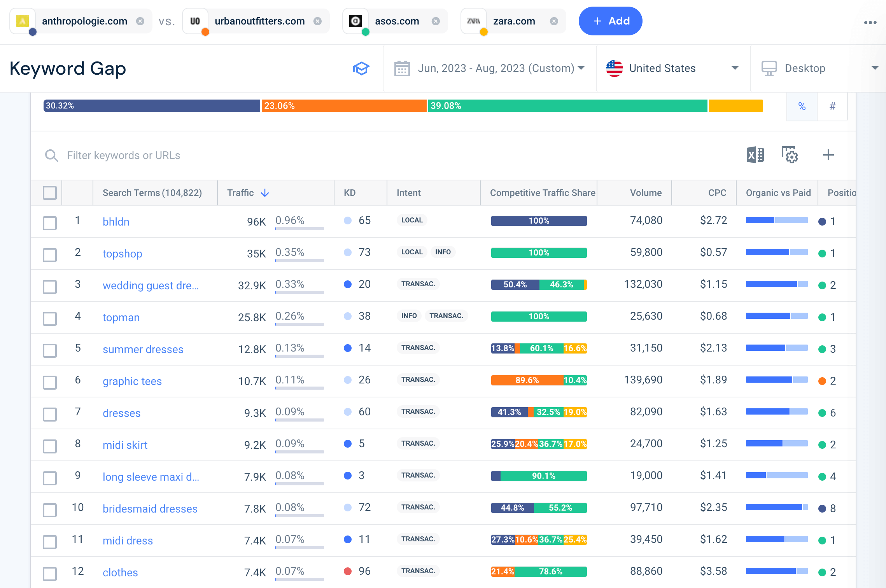This screenshot has width=886, height=588.
Task: Open the bridesmaid dresses keyword link
Action: [150, 509]
